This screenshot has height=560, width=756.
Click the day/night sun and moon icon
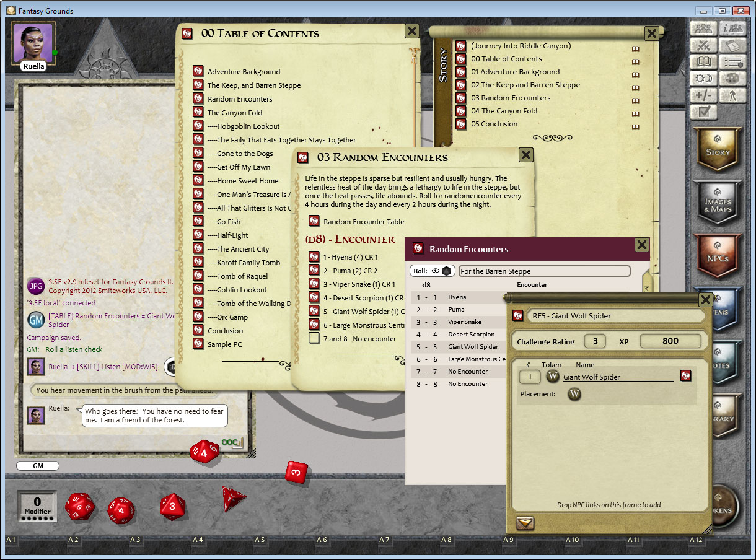(703, 79)
